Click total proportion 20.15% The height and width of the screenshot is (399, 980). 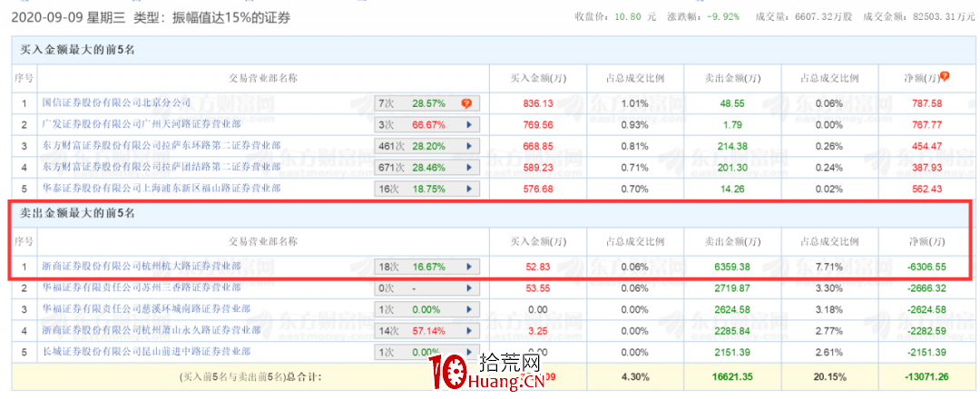830,377
